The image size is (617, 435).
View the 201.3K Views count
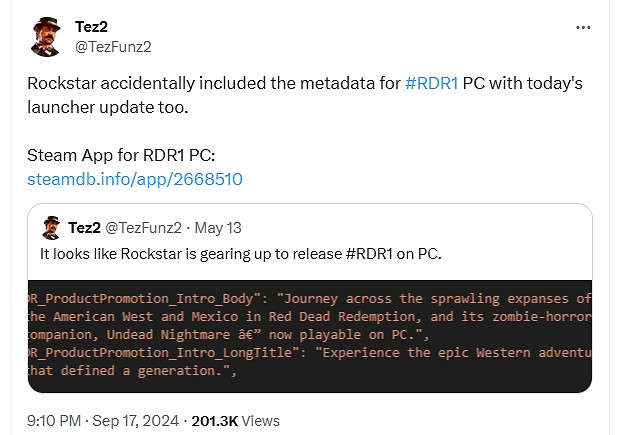238,421
